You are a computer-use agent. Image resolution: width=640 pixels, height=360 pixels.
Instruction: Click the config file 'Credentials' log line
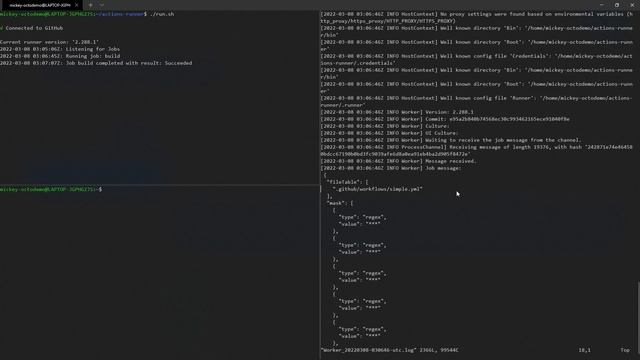click(476, 60)
